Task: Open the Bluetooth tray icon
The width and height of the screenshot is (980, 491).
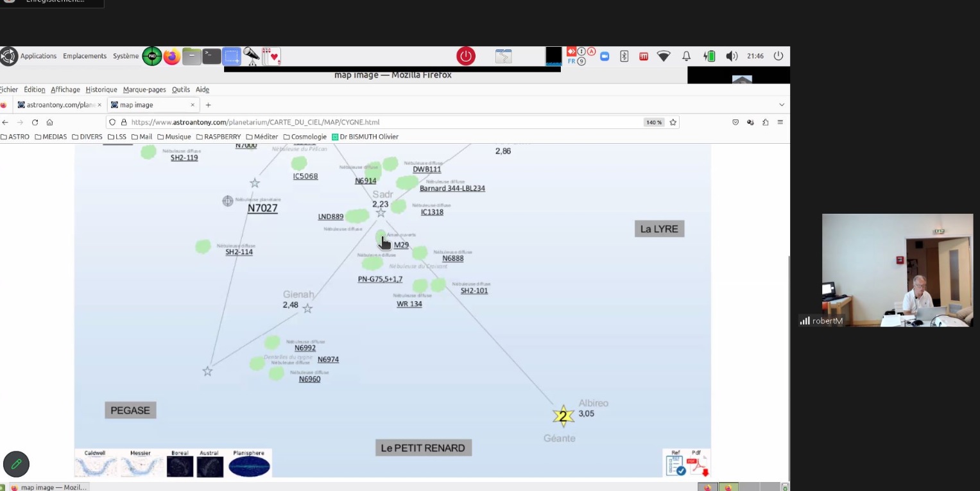Action: tap(624, 56)
